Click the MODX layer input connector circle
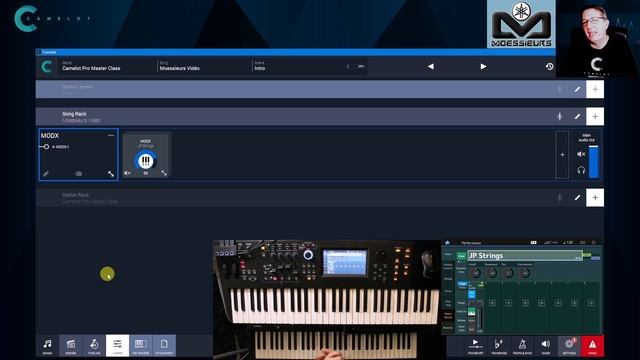This screenshot has height=360, width=640. (46, 147)
